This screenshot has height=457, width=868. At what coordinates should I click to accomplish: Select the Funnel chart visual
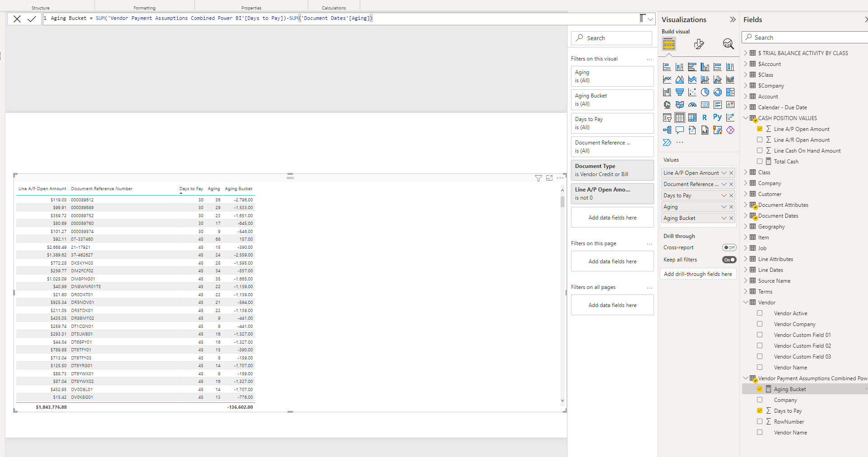pyautogui.click(x=680, y=92)
